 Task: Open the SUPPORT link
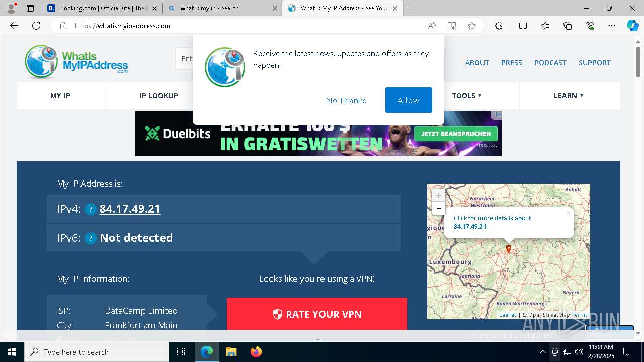(595, 63)
